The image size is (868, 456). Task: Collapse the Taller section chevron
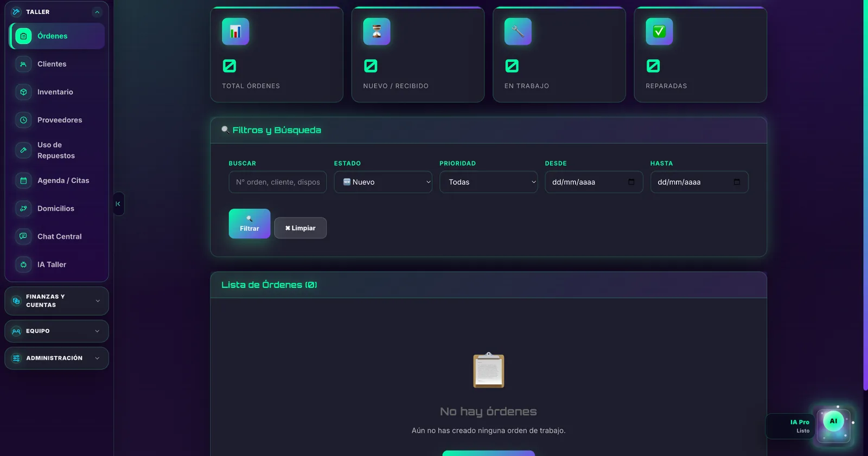click(97, 12)
